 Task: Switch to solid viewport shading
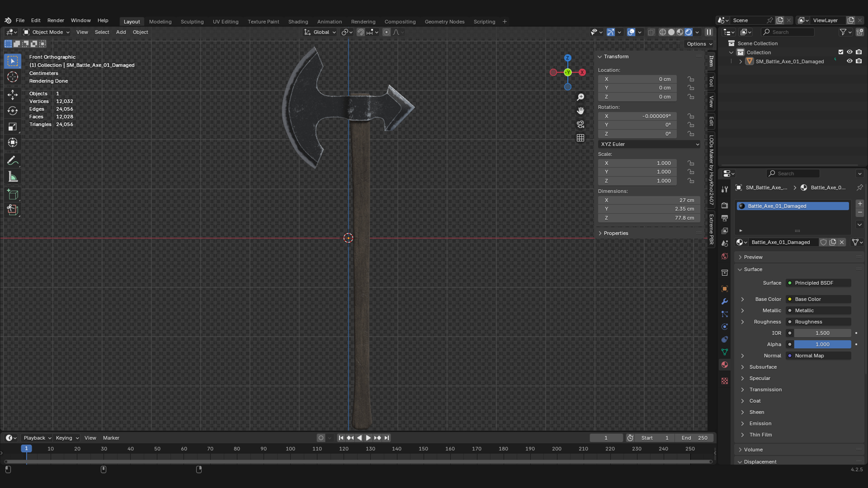click(671, 32)
